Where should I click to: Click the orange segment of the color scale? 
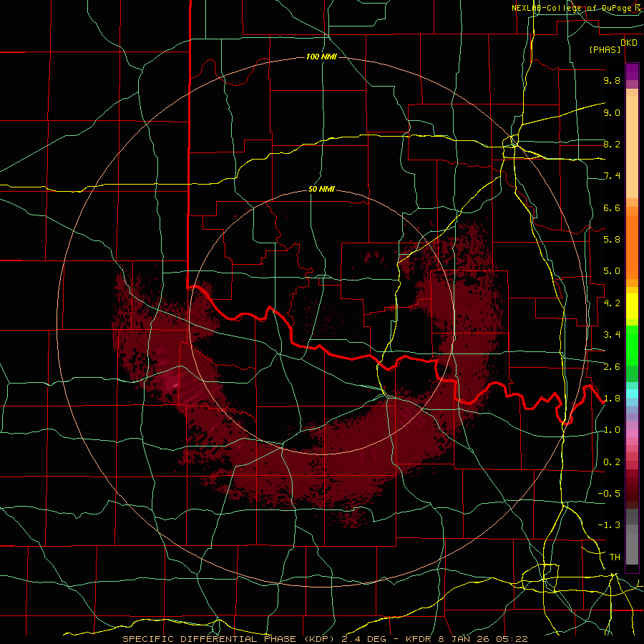point(632,246)
